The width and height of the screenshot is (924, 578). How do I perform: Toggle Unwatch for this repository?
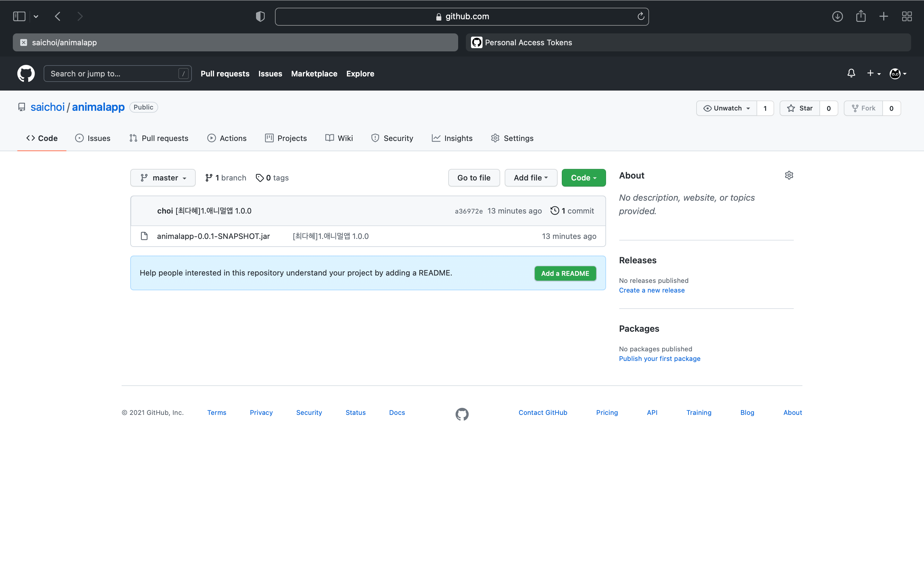click(727, 108)
